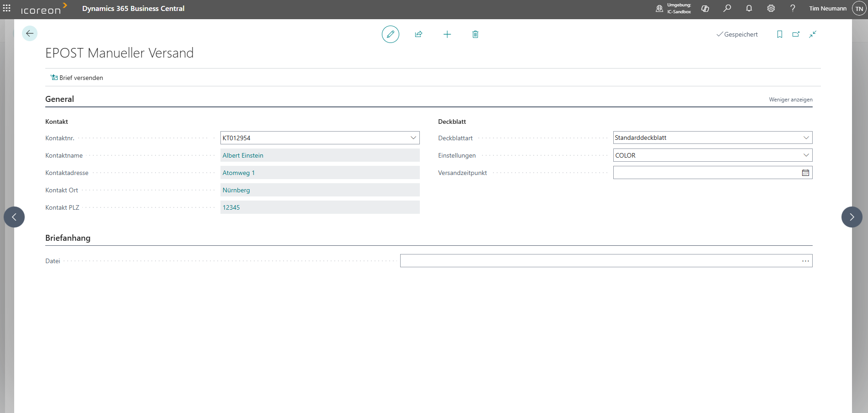Image resolution: width=868 pixels, height=413 pixels.
Task: Expand the Deckblattart dropdown
Action: 806,138
